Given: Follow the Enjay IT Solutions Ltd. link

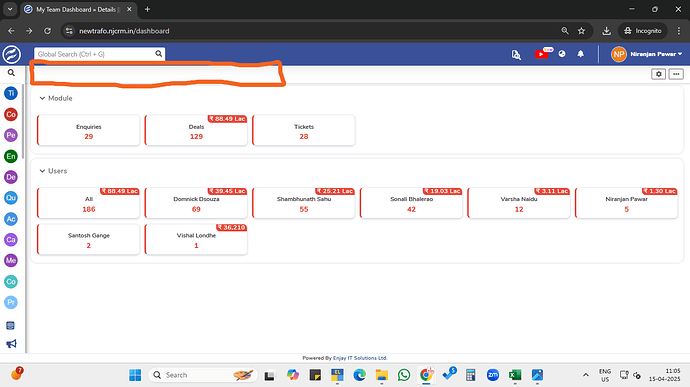Looking at the screenshot, I should click(x=360, y=358).
